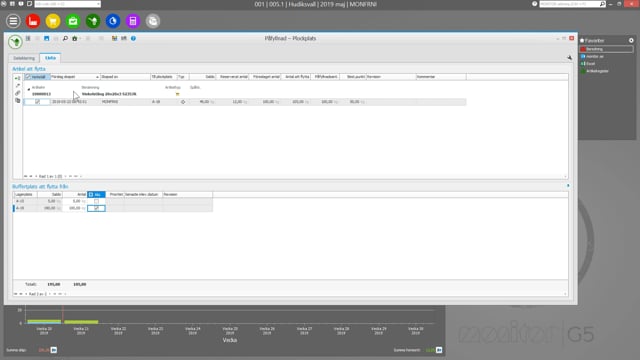Click the Reserverat antal column header
The width and height of the screenshot is (640, 360).
click(233, 77)
